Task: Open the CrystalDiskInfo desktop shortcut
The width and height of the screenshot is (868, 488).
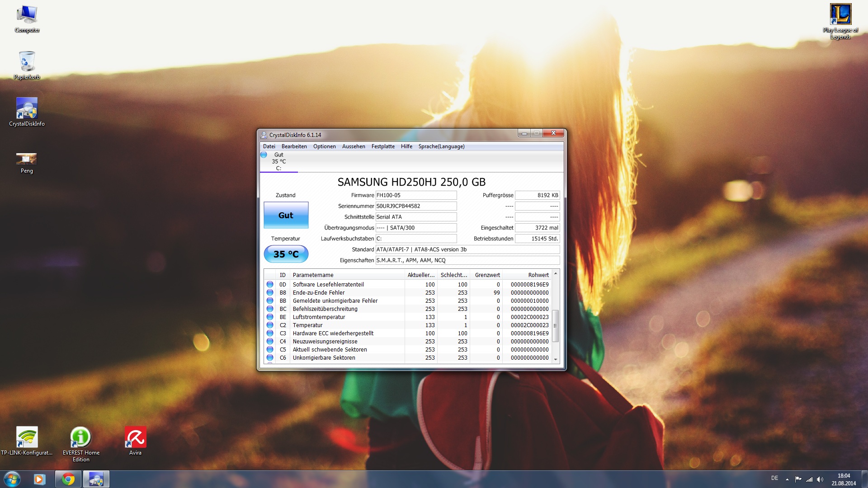Action: pos(27,108)
